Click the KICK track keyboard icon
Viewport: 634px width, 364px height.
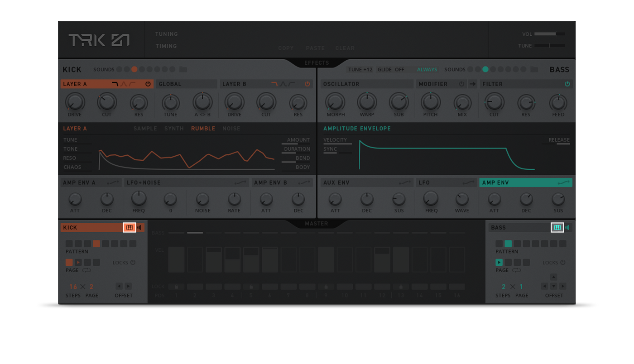[130, 228]
